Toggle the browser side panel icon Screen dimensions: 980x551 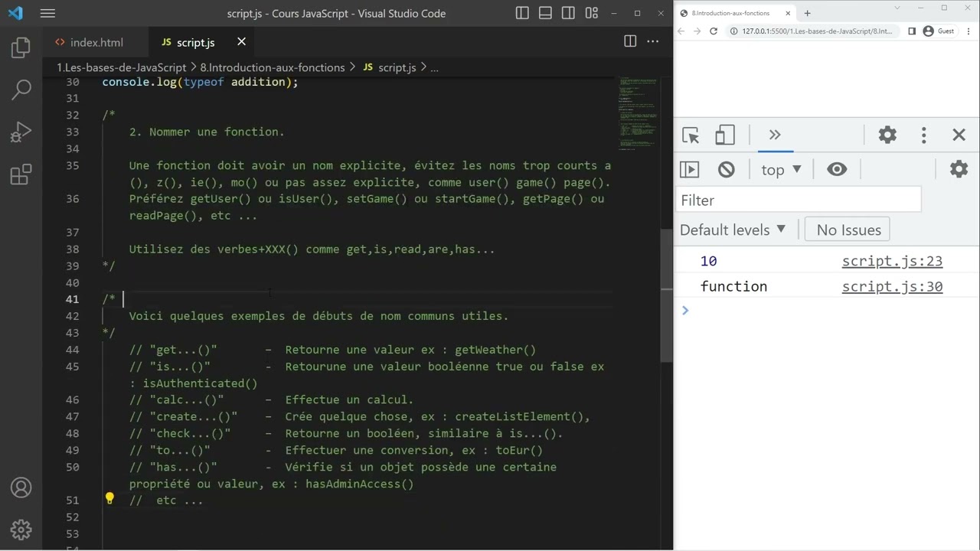[x=912, y=31]
